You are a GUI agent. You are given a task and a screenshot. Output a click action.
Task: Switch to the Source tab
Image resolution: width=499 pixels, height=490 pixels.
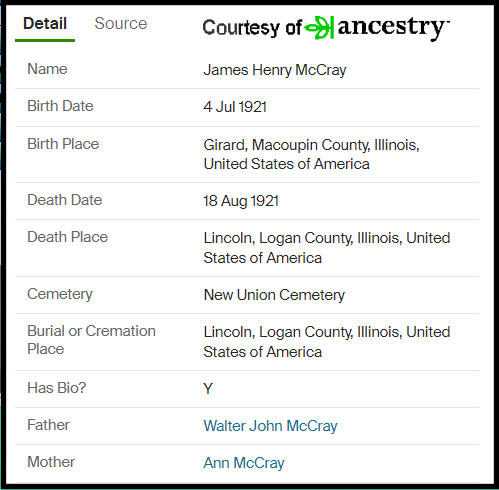tap(121, 24)
